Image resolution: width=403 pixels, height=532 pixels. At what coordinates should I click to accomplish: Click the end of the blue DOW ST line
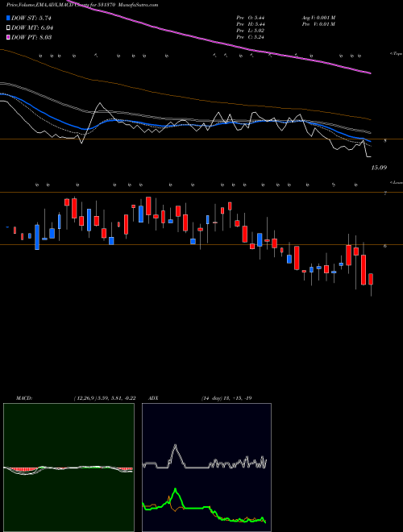tap(370, 141)
